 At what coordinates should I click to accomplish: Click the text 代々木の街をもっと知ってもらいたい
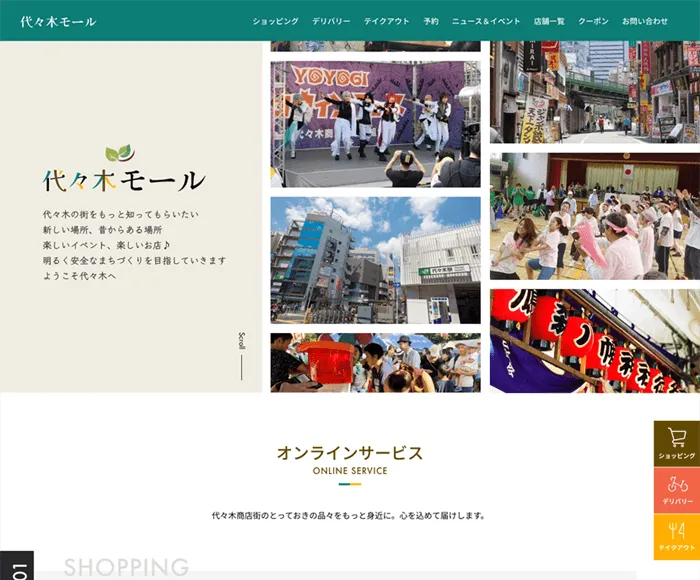coord(121,214)
